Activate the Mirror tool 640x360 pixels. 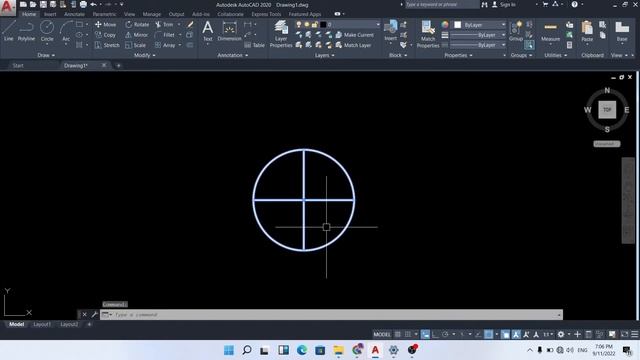(x=136, y=35)
